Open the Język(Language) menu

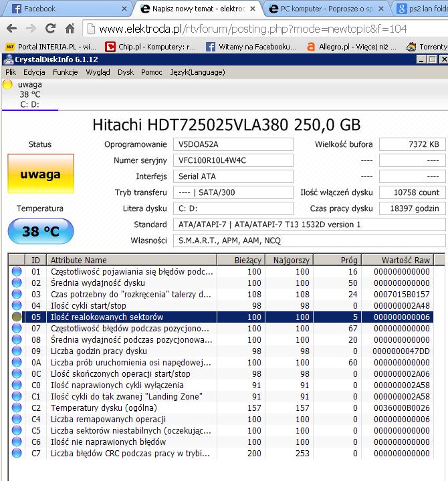(198, 72)
